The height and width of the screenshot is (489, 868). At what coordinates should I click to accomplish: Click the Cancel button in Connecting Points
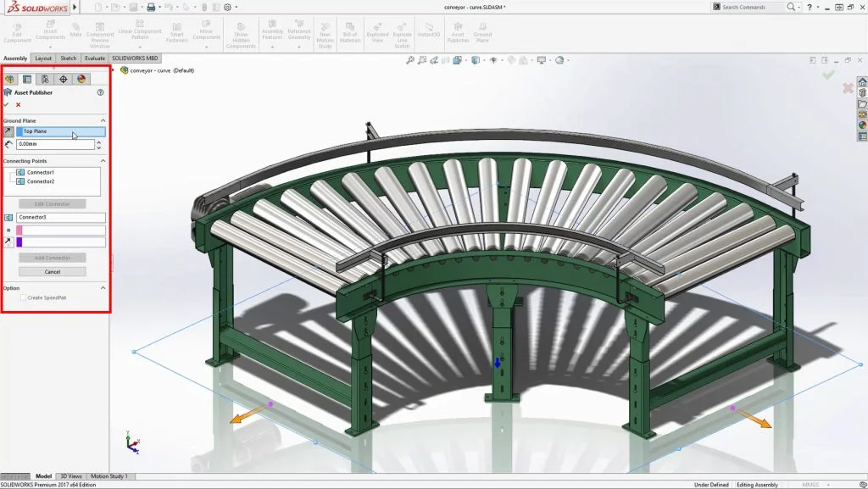[53, 272]
